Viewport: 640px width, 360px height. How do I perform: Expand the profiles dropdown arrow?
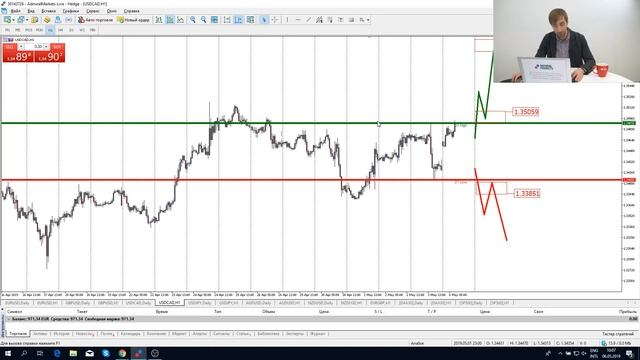coord(27,20)
